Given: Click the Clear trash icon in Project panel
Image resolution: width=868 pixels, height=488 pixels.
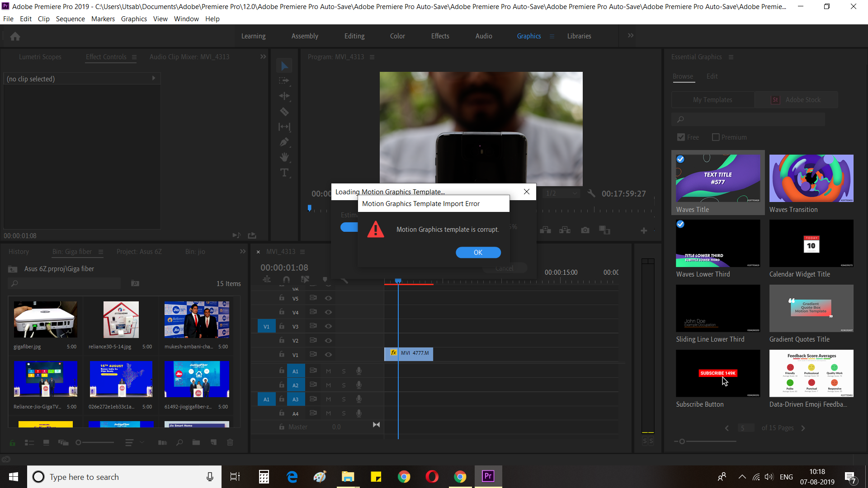Looking at the screenshot, I should 230,442.
